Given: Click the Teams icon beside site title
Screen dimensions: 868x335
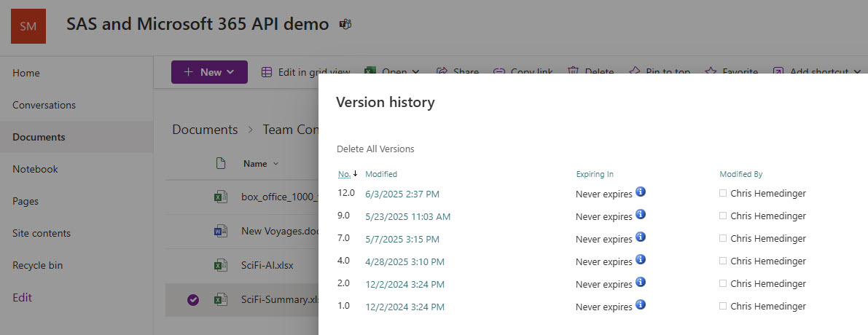Looking at the screenshot, I should (345, 24).
